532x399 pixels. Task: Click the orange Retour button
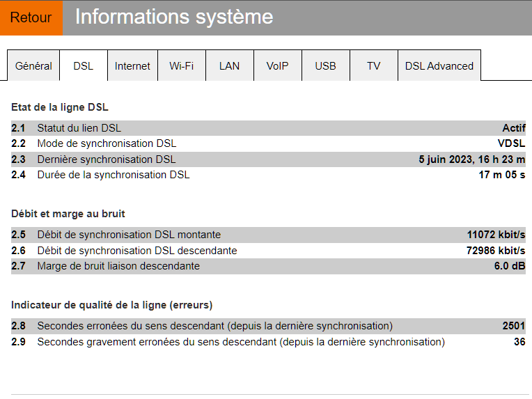pyautogui.click(x=31, y=17)
